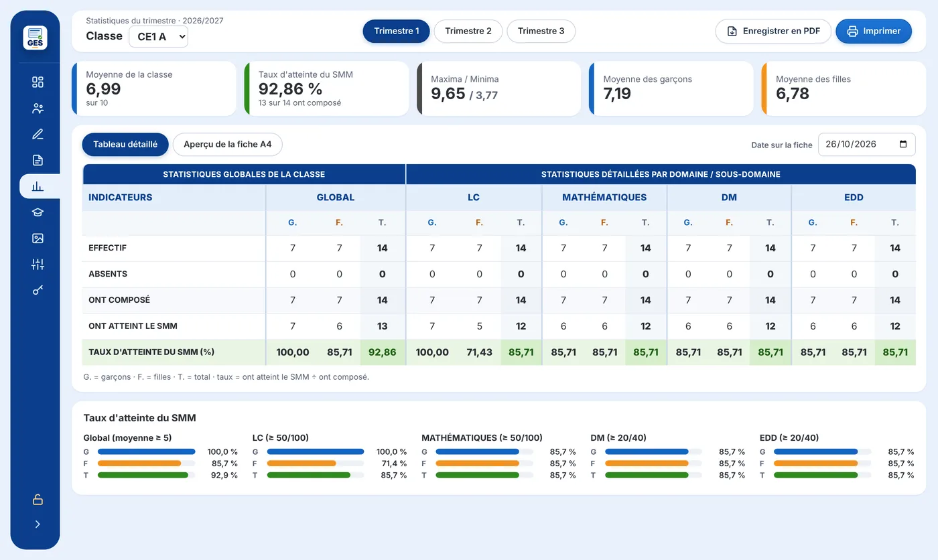Viewport: 938px width, 560px height.
Task: Click the Imprimer button
Action: point(874,31)
